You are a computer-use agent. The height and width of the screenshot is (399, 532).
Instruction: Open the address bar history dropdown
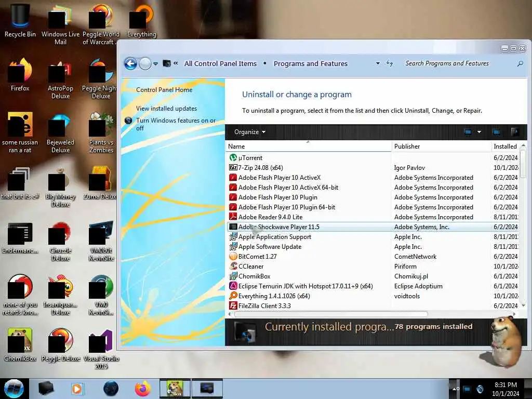(378, 63)
